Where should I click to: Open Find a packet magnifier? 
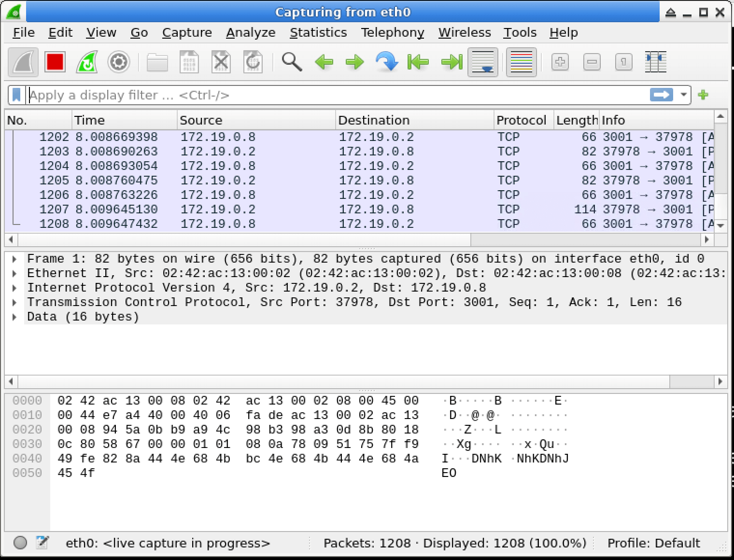[x=292, y=62]
